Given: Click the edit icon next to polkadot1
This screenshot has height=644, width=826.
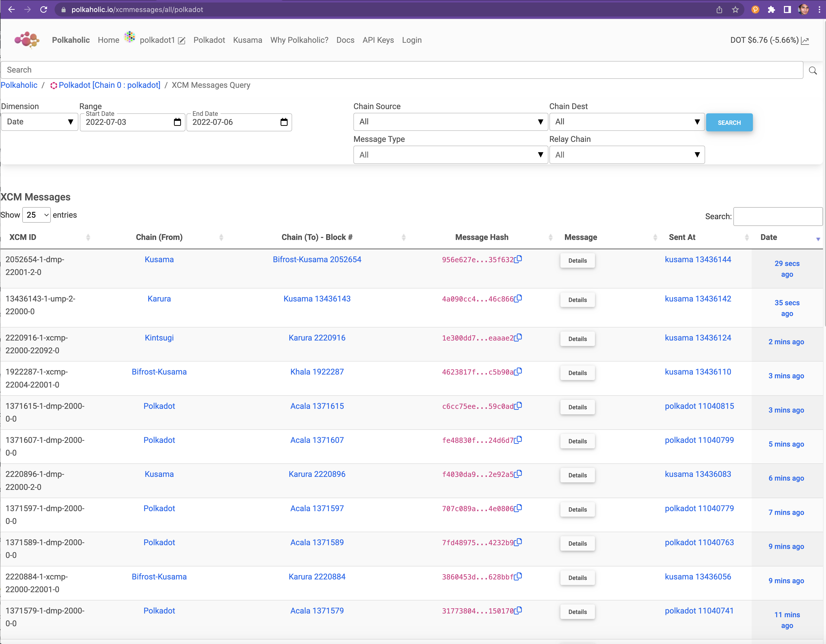Looking at the screenshot, I should (181, 41).
